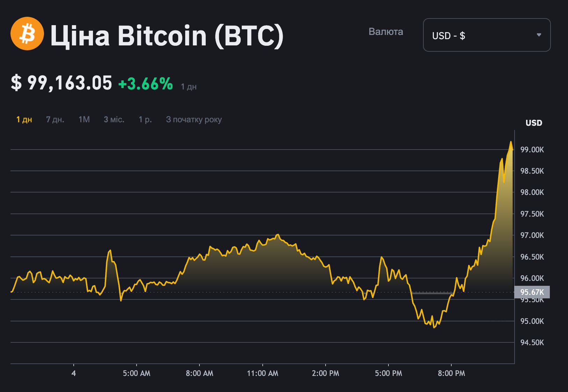Switch to the 7 дн. range tab

tap(55, 119)
